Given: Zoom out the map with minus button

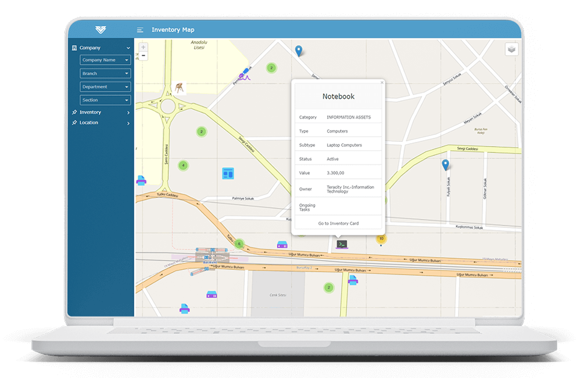Looking at the screenshot, I should [x=144, y=56].
